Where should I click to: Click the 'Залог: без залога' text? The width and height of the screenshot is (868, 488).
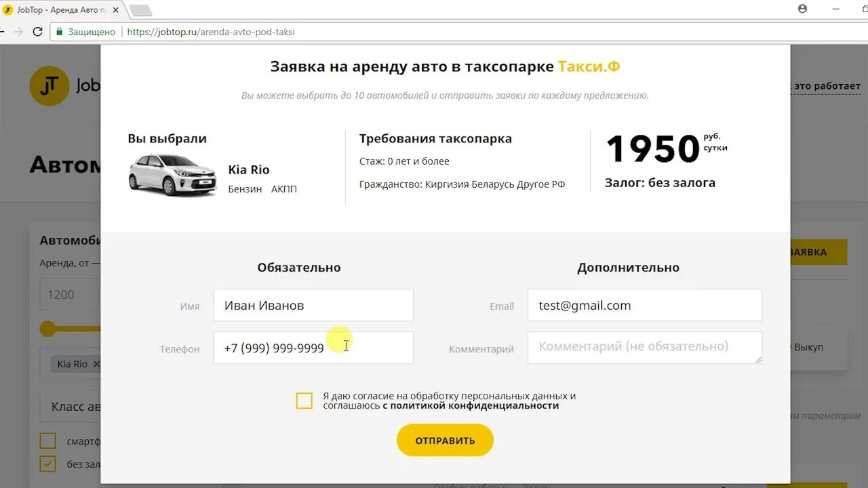[660, 183]
